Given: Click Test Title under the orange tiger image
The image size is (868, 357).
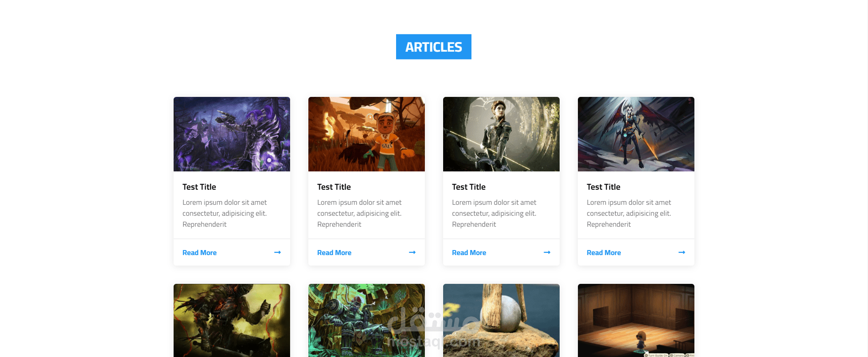Looking at the screenshot, I should (334, 187).
